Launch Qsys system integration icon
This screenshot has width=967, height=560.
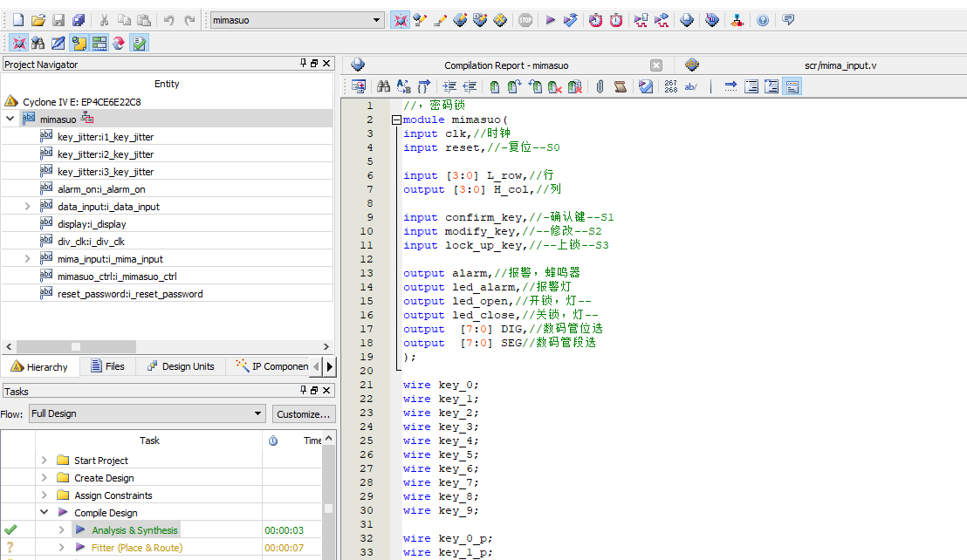tap(737, 20)
